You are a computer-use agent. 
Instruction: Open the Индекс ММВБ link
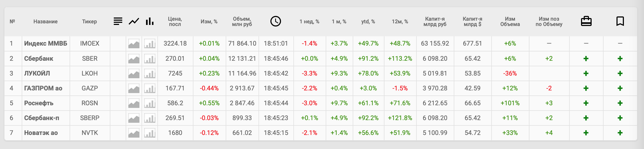click(46, 43)
